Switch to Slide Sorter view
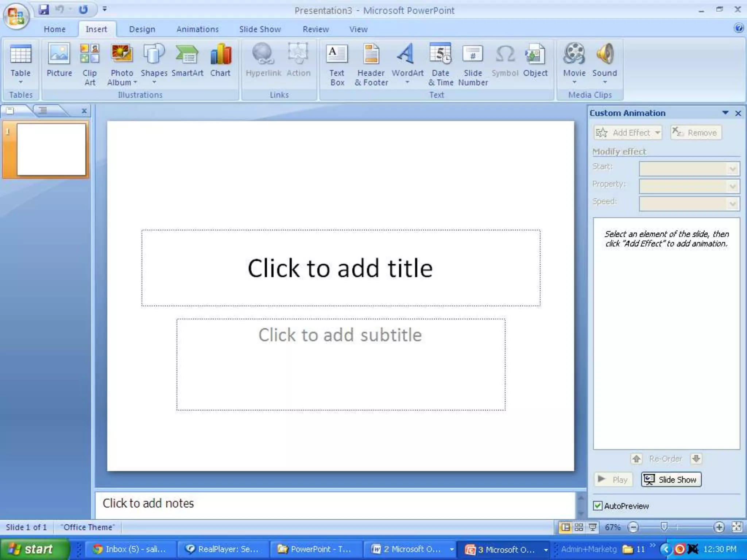Viewport: 747px width, 560px height. tap(579, 527)
